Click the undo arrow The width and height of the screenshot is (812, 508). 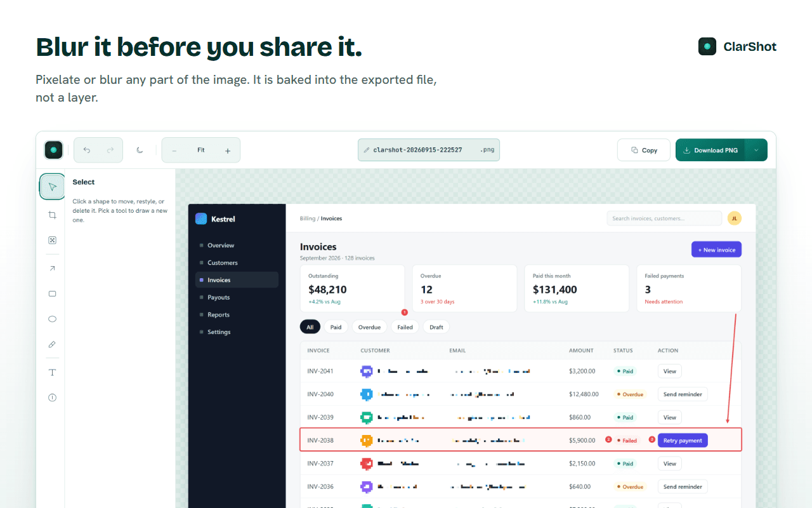[x=87, y=150]
